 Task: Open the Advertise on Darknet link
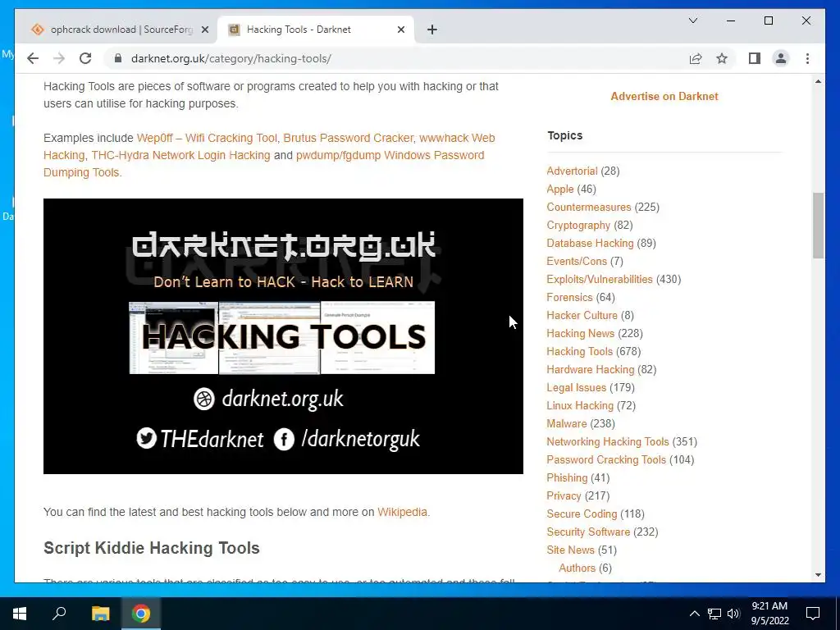click(x=664, y=97)
